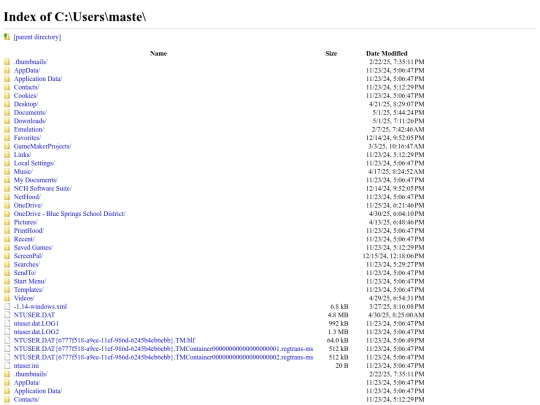Click the file icon beside the .TM.blf file
Image resolution: width=540 pixels, height=405 pixels.
tap(7, 340)
